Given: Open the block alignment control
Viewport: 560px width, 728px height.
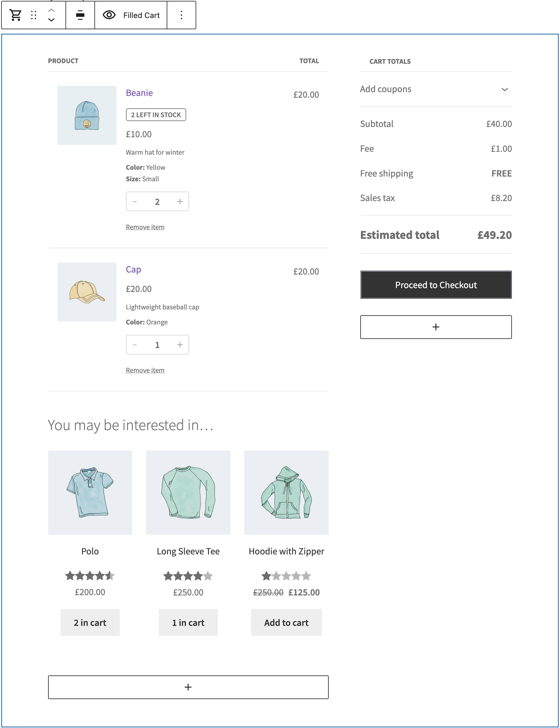Looking at the screenshot, I should pyautogui.click(x=80, y=15).
